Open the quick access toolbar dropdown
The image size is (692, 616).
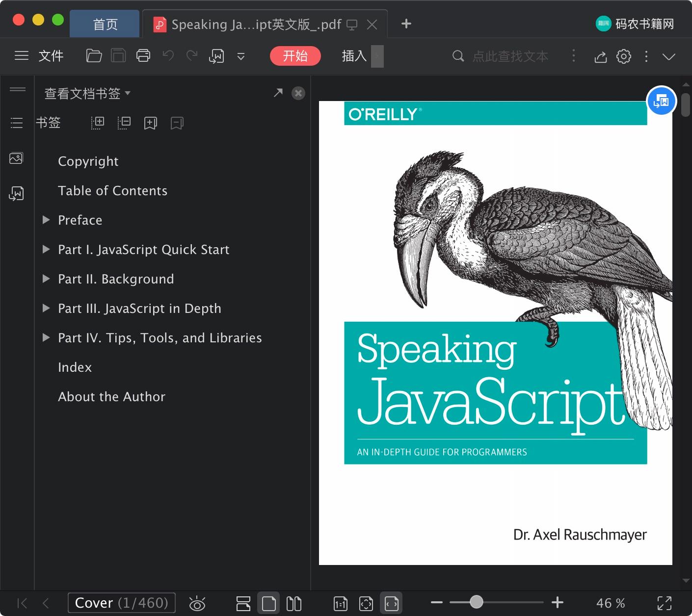click(241, 56)
